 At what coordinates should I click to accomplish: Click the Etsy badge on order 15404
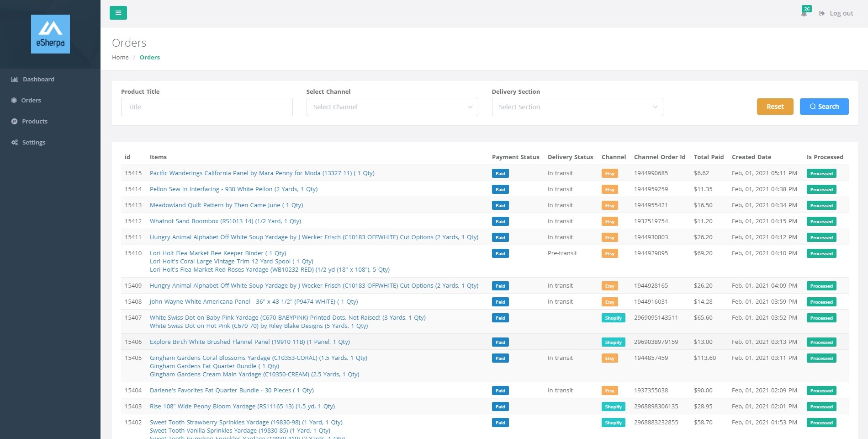[609, 391]
